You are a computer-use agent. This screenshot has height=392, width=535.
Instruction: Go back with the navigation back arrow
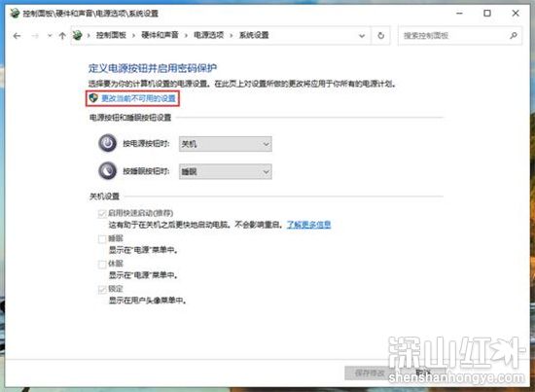(17, 35)
